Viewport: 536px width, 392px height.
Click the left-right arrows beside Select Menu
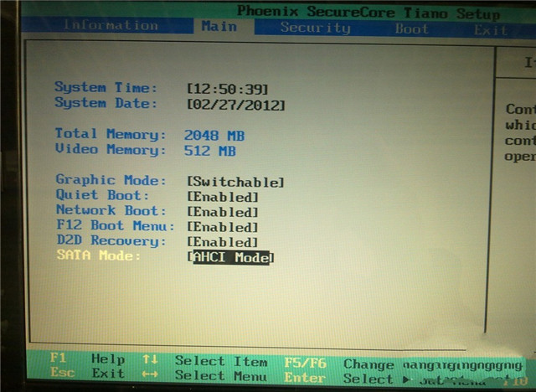click(150, 374)
